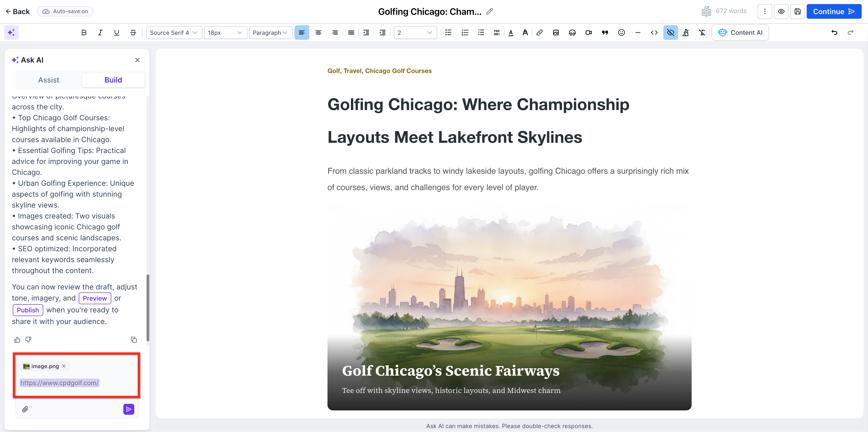Insert an image from the toolbar
868x432 pixels.
[x=556, y=33]
